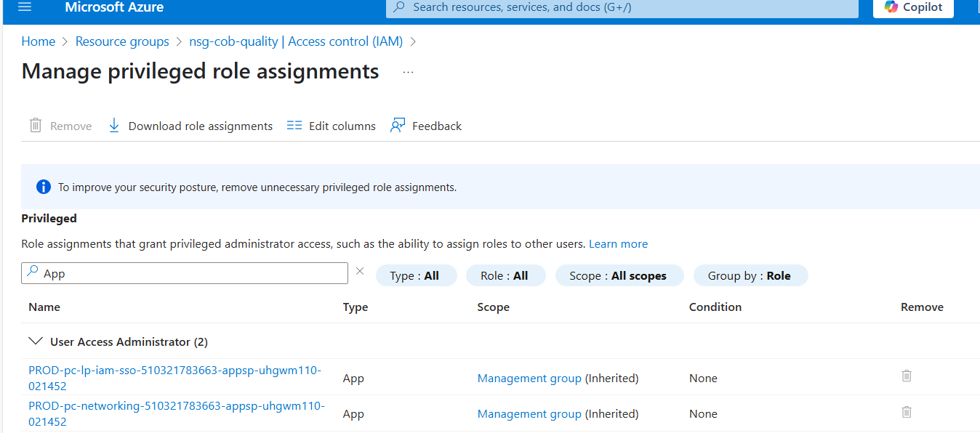This screenshot has width=980, height=433.
Task: Click the search magnifier icon in top bar
Action: [x=399, y=7]
